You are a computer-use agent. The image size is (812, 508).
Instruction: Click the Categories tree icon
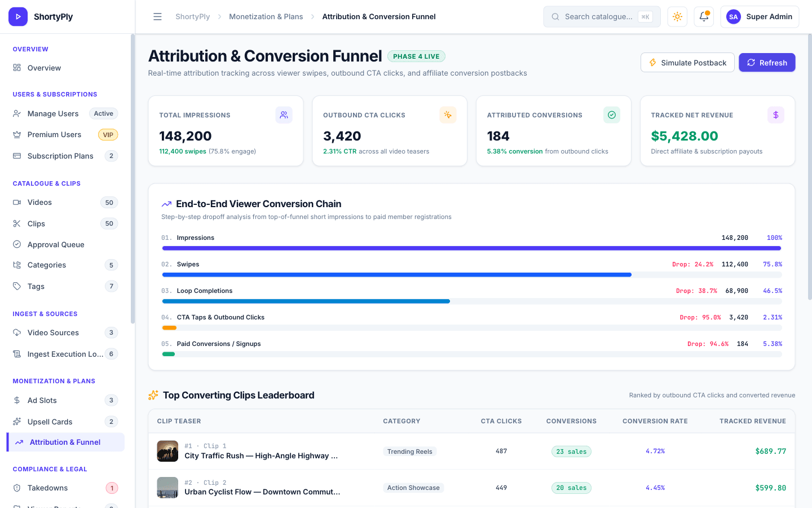17,265
